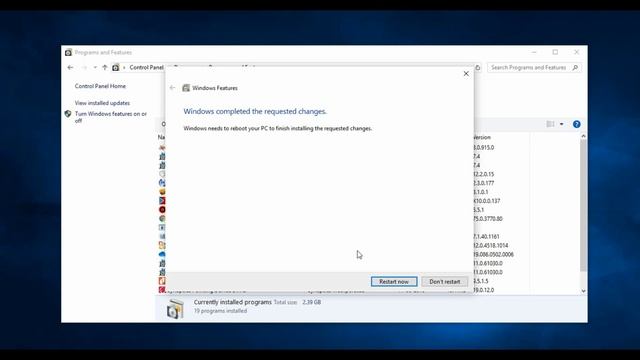Viewport: 640px width, 360px height.
Task: Refresh the Programs and Features address bar
Action: pyautogui.click(x=478, y=67)
